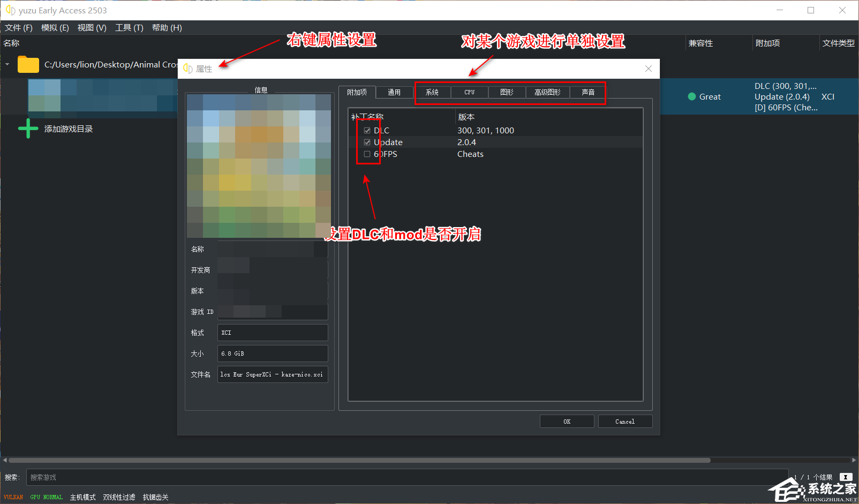Toggle the GPU NORMAL accuracy status button
Viewport: 859px width, 504px height.
pyautogui.click(x=47, y=497)
